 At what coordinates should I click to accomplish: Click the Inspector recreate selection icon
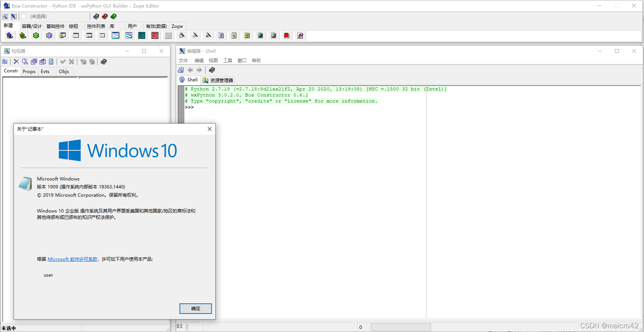pos(51,61)
